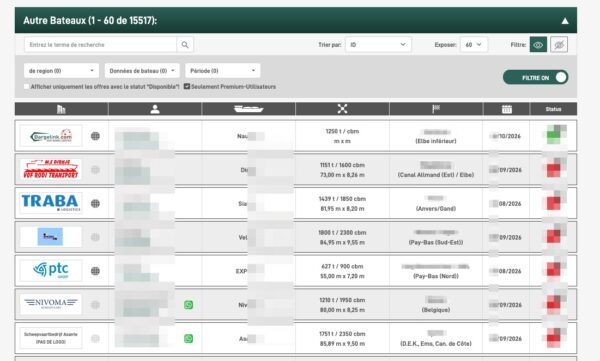Collapse the Autre Bateaux panel triangle

[565, 21]
